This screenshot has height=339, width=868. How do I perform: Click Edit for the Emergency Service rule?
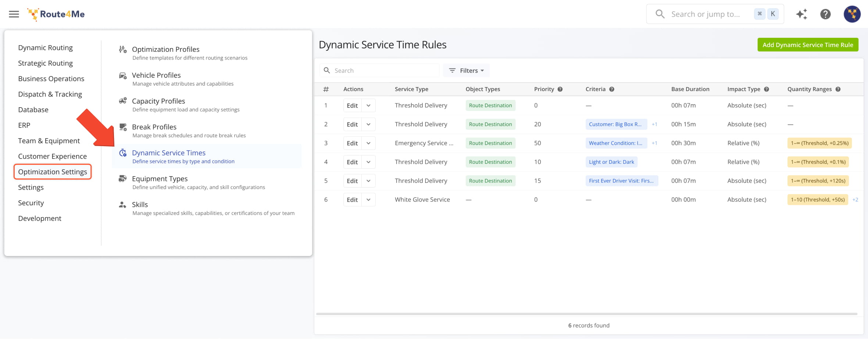[352, 143]
